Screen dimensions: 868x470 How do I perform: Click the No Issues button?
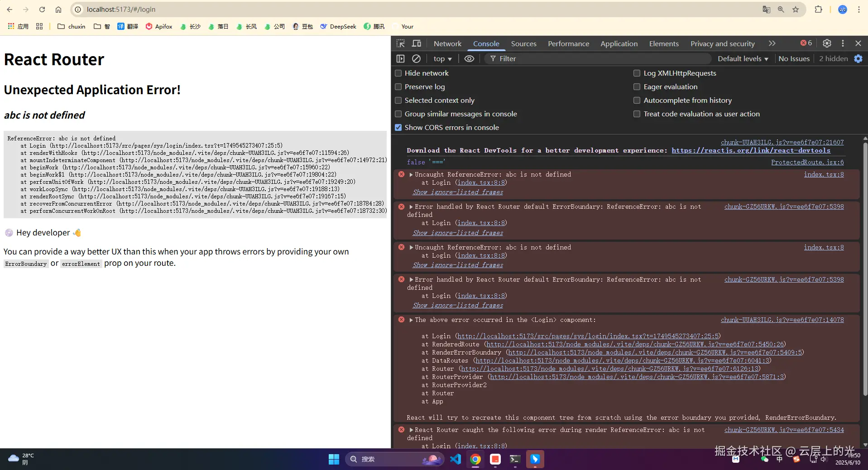794,59
